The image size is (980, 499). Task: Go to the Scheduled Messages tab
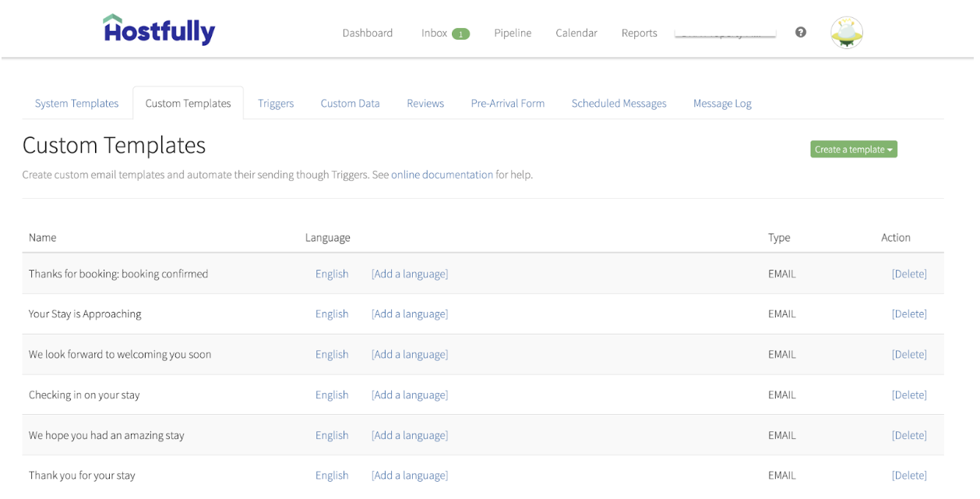coord(619,103)
